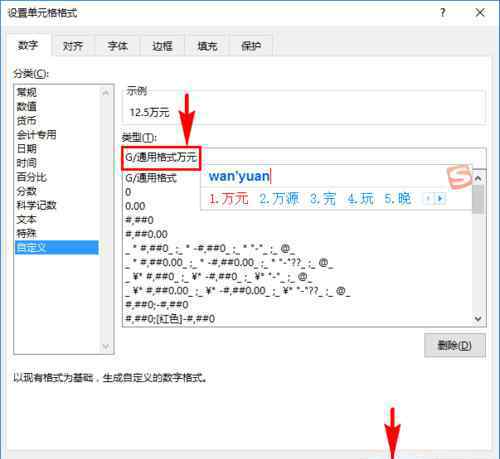Click the Sogou input method logo
This screenshot has height=459, width=500.
click(459, 177)
